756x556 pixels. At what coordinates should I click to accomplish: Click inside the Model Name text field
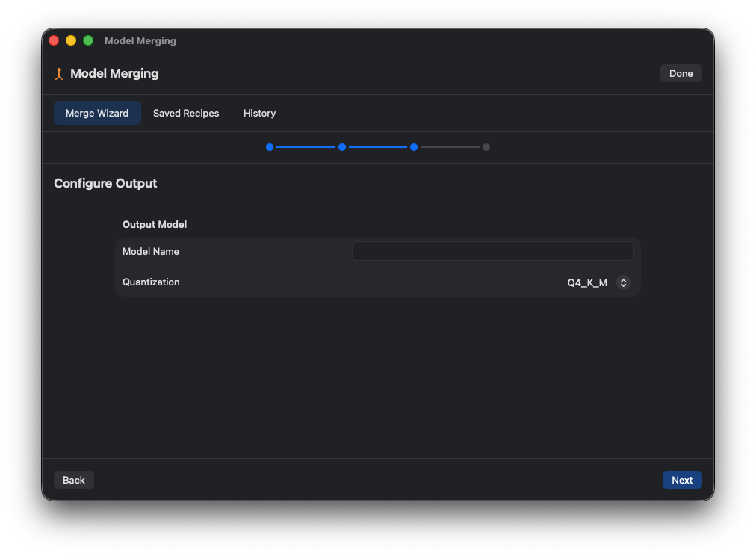point(492,251)
